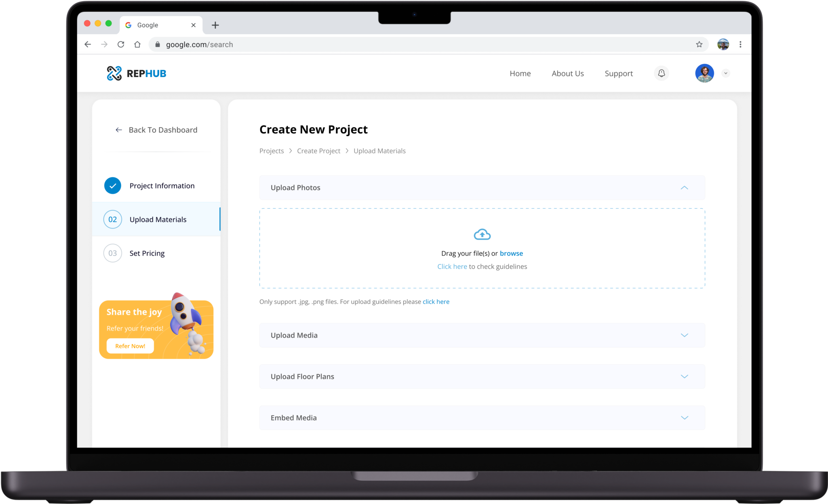Open the Support menu item
Image resolution: width=828 pixels, height=504 pixels.
click(618, 73)
